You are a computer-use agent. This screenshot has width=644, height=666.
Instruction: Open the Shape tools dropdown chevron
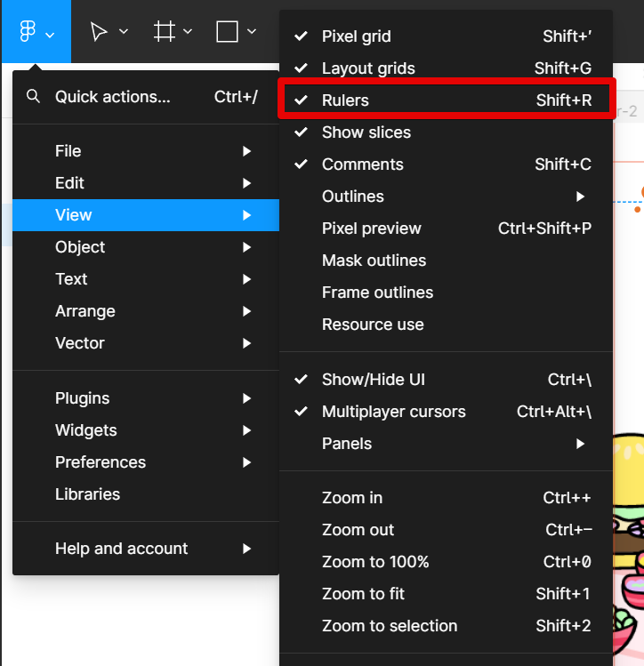click(x=252, y=32)
